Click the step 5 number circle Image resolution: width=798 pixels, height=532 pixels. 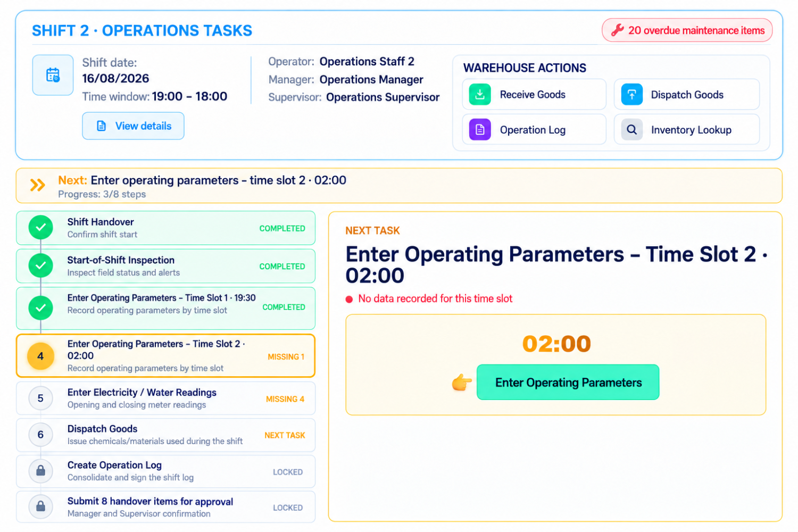(x=40, y=398)
